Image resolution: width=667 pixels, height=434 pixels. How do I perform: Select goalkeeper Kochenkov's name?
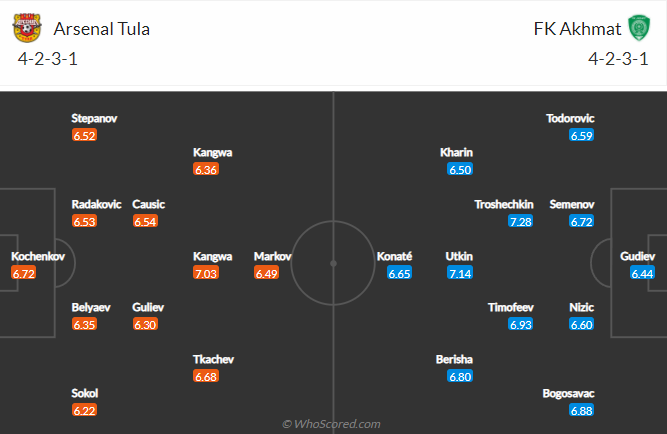coord(38,257)
